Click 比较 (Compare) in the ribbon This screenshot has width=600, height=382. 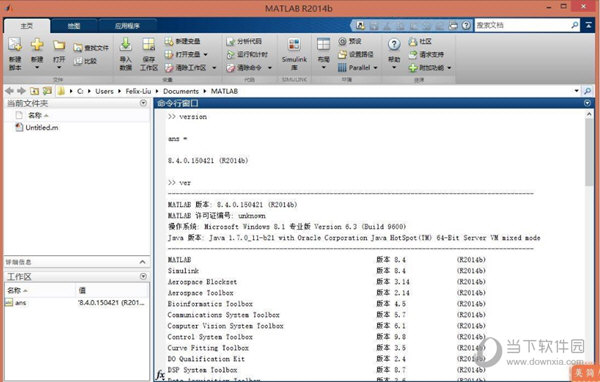tap(85, 61)
